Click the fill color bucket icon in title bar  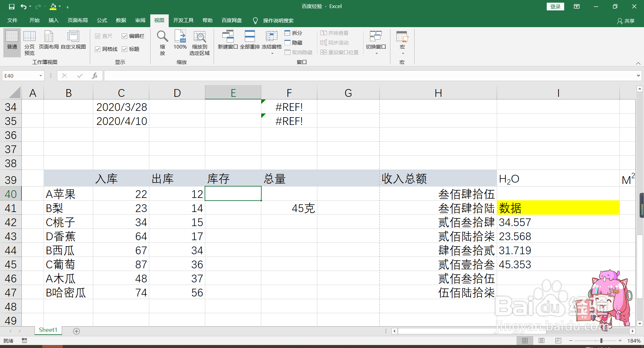point(53,6)
